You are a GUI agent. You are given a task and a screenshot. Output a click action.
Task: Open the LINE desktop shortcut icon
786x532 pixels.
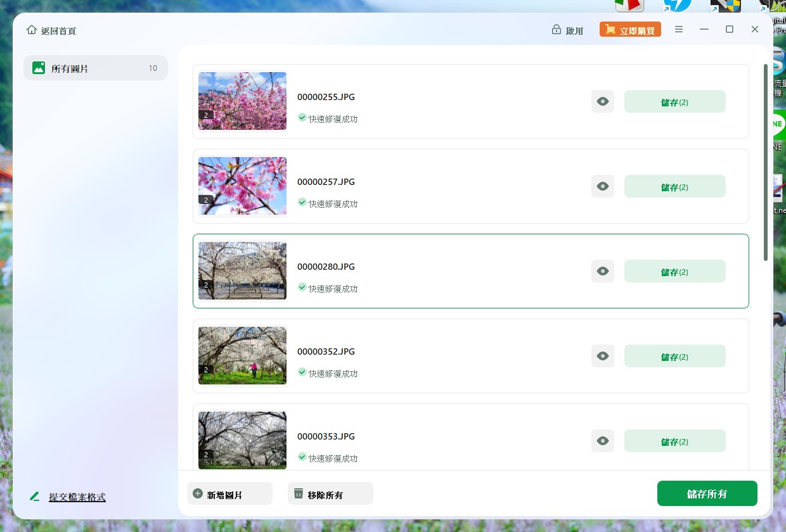click(x=778, y=124)
